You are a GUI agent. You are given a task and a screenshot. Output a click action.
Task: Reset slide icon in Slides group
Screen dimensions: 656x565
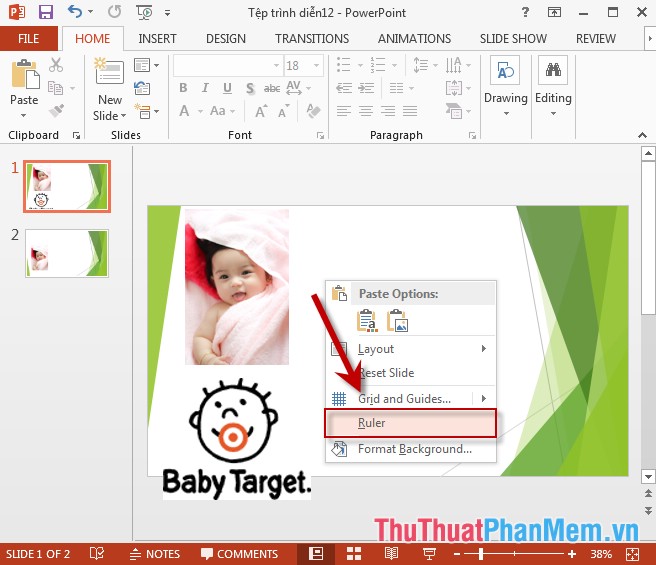(x=142, y=88)
